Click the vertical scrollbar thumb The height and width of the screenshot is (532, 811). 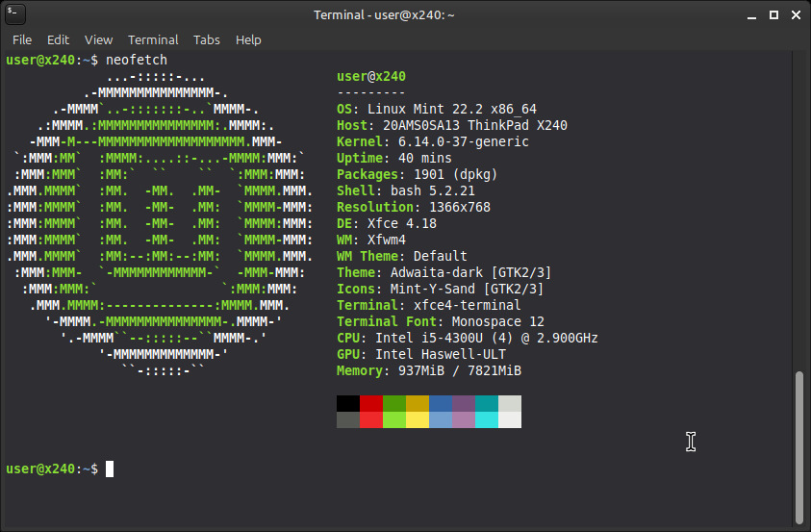(x=799, y=447)
